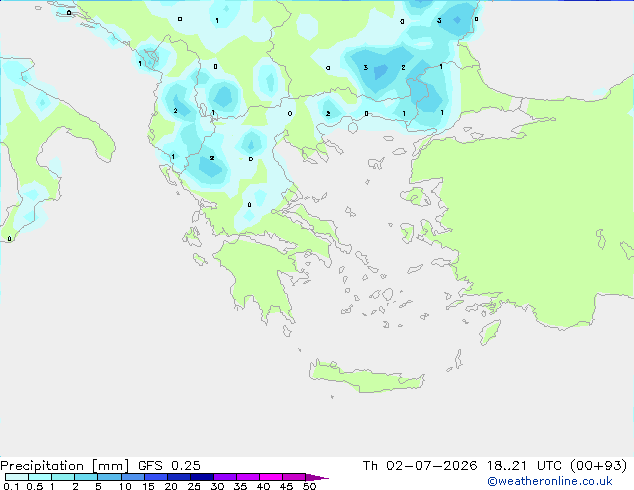Click the legend swatch between 5 and 10
Image resolution: width=634 pixels, height=490 pixels.
pyautogui.click(x=109, y=477)
